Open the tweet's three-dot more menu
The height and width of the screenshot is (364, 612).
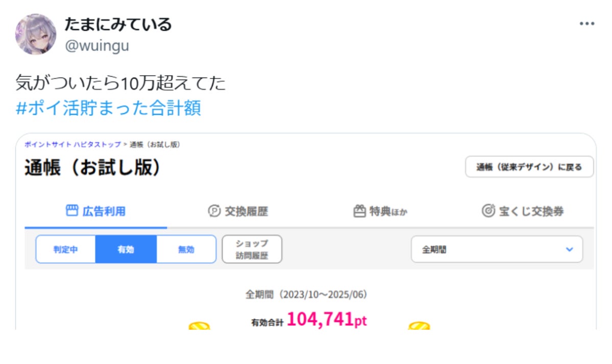pyautogui.click(x=586, y=24)
